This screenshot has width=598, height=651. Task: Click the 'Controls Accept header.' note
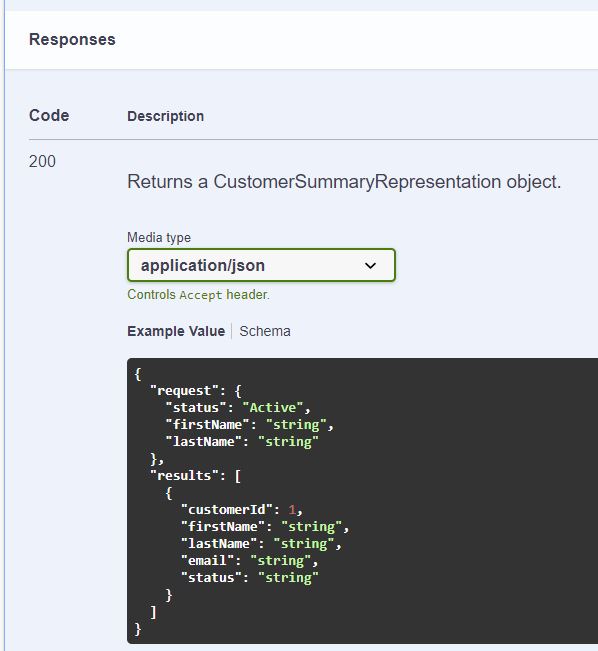click(x=199, y=295)
